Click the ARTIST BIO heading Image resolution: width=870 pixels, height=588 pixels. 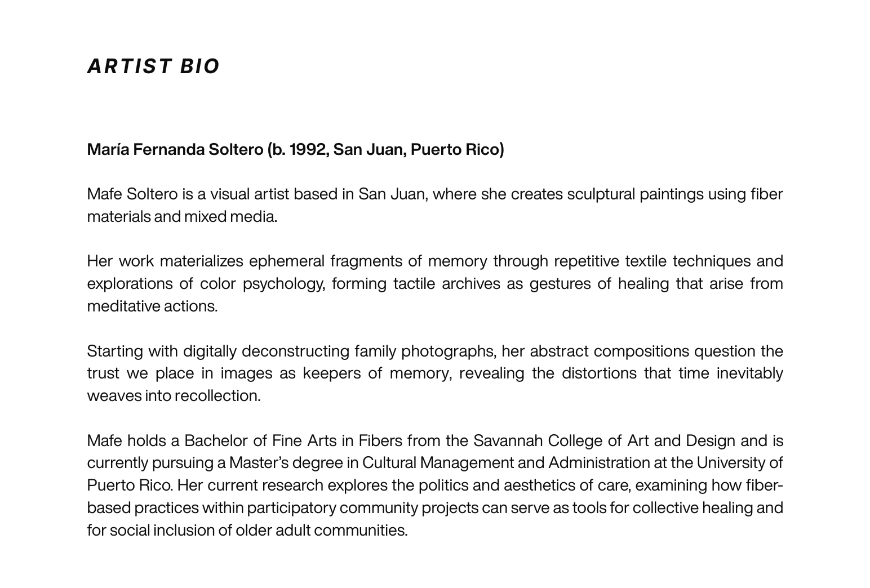point(153,66)
